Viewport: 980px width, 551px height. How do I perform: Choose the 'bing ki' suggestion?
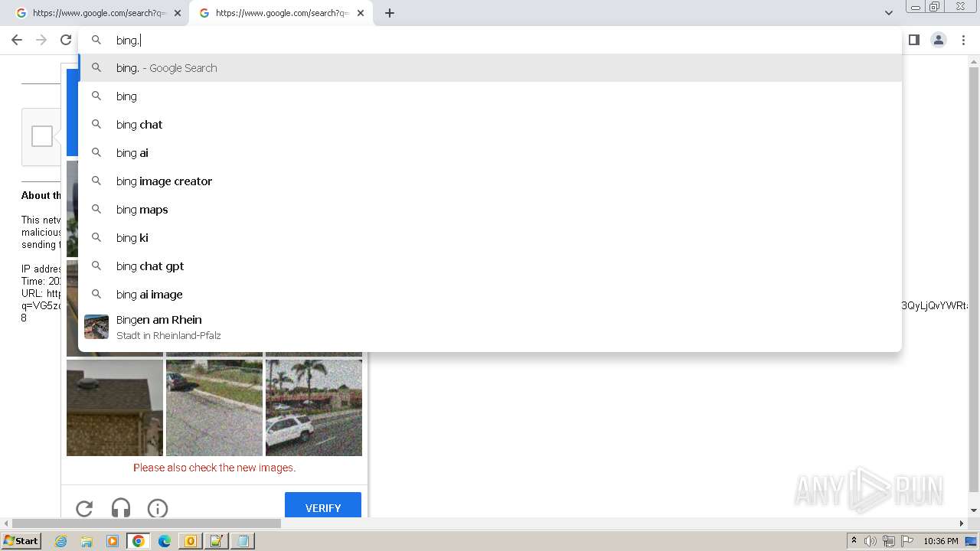[490, 238]
